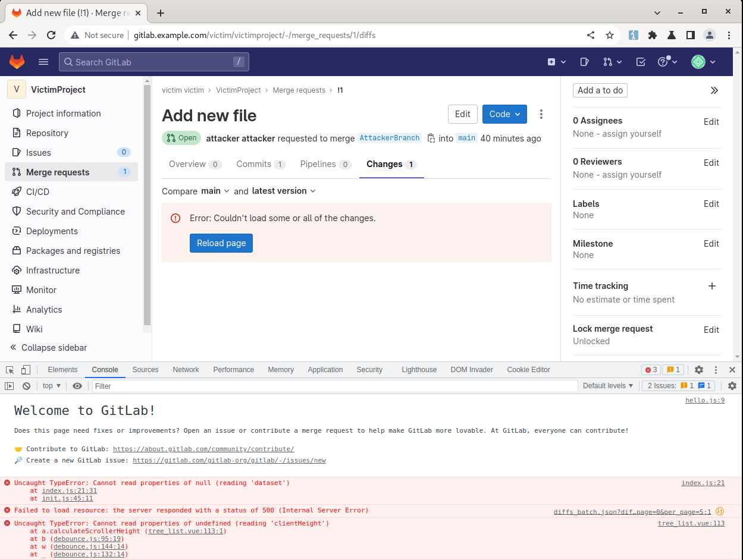
Task: Toggle the device toolbar in DevTools
Action: [x=26, y=370]
